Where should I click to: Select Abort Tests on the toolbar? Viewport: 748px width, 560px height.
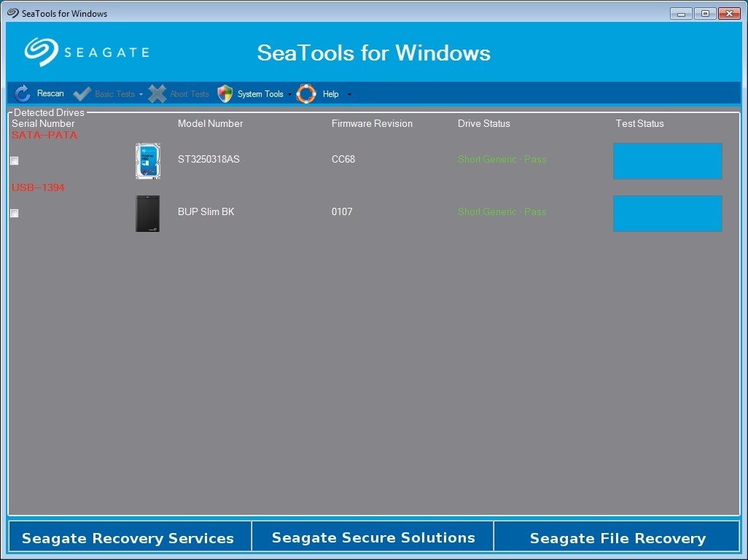tap(190, 93)
